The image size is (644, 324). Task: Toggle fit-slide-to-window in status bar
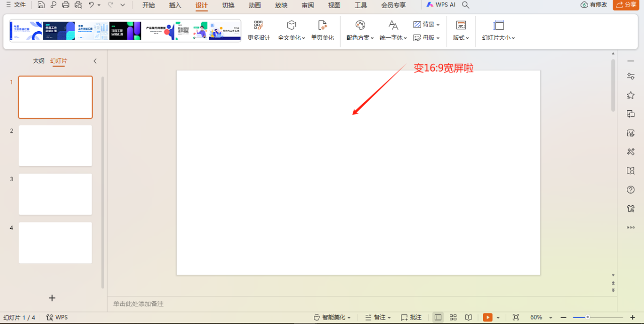[x=516, y=317]
